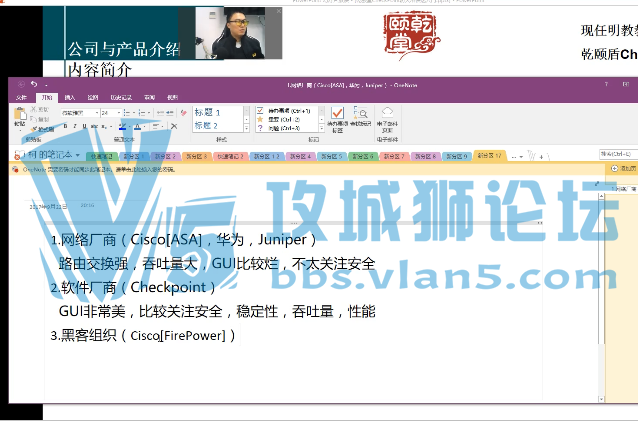Select the 开始 (Home) ribbon tab
The image size is (638, 421).
point(47,97)
